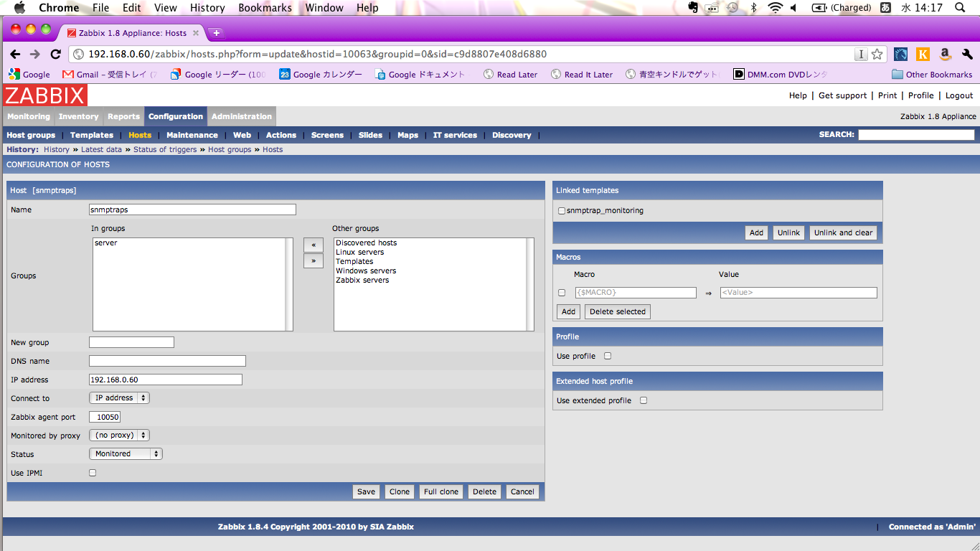Delete the host
Viewport: 980px width, 551px height.
tap(484, 491)
